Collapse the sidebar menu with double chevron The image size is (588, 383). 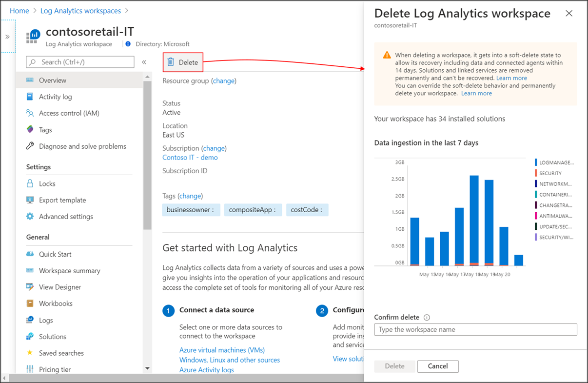[144, 62]
